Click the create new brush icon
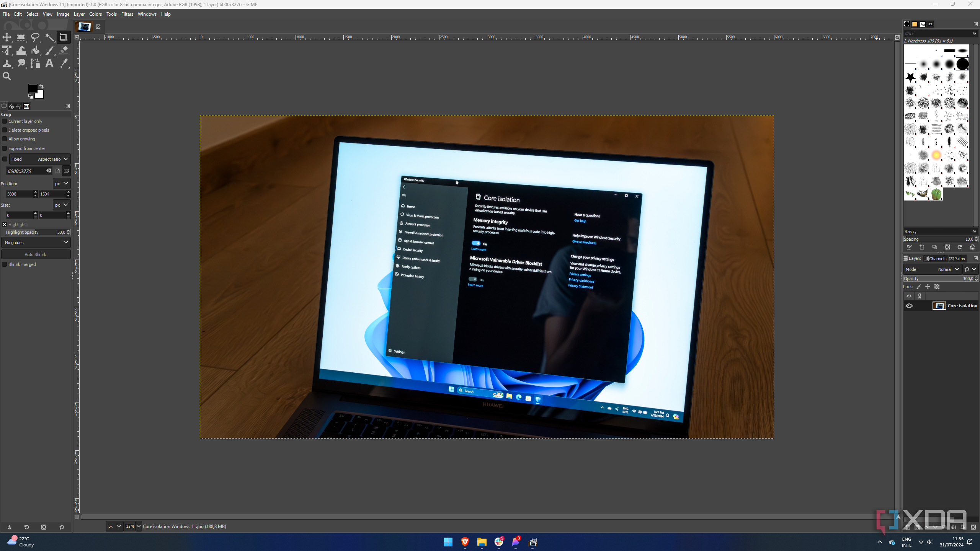Viewport: 980px width, 551px height. tap(922, 247)
